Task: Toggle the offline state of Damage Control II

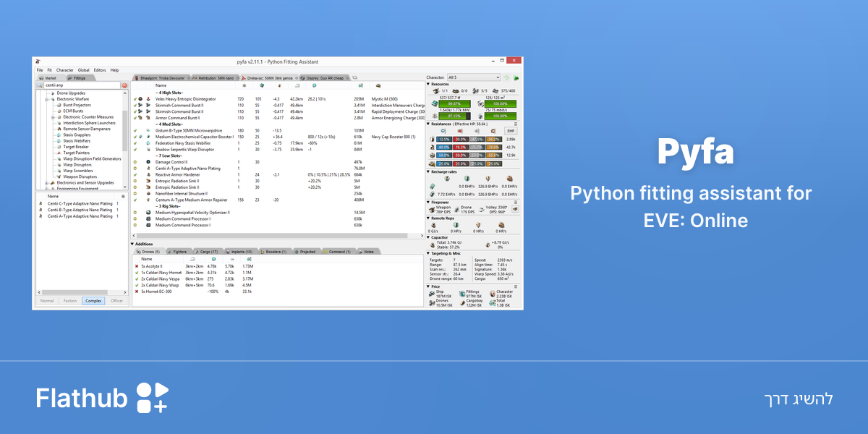Action: (x=135, y=162)
